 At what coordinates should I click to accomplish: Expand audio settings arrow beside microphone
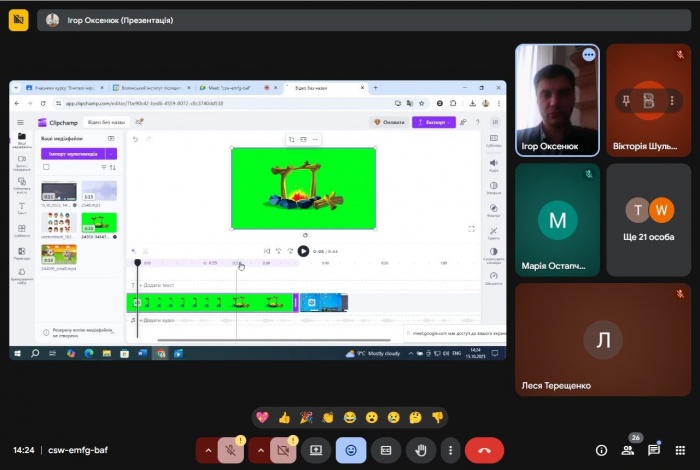coord(208,450)
